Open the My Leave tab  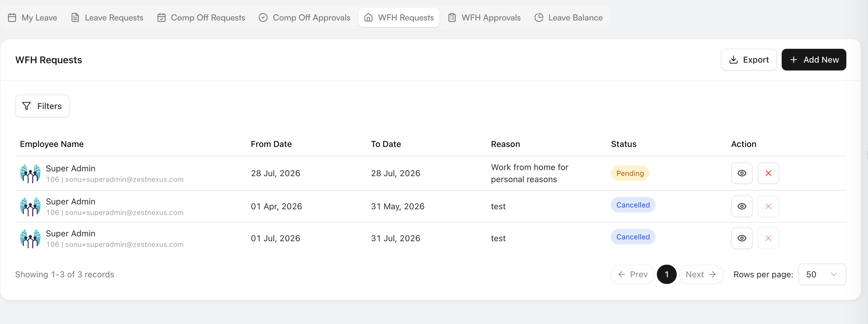[x=33, y=17]
